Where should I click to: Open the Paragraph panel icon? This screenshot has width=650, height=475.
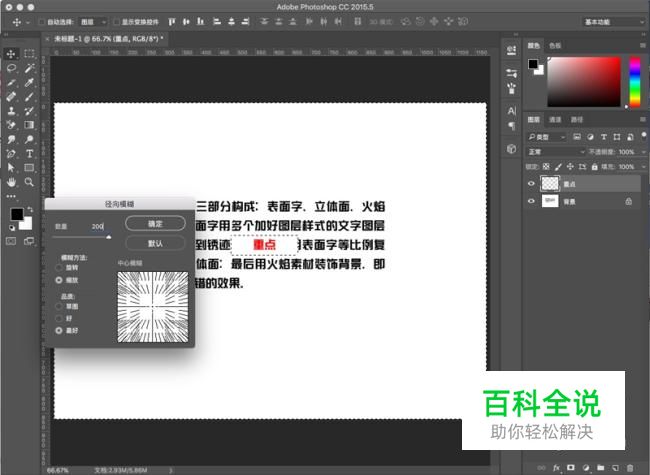(x=512, y=126)
